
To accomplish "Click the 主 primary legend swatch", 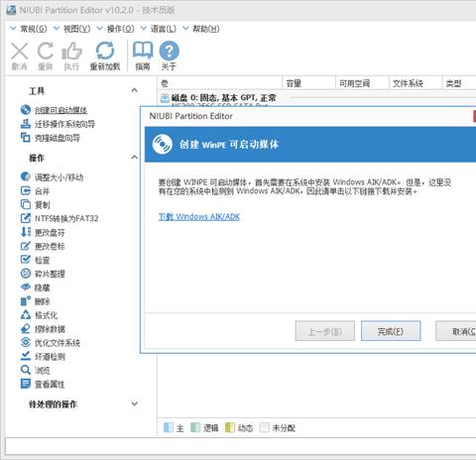I will pyautogui.click(x=169, y=427).
